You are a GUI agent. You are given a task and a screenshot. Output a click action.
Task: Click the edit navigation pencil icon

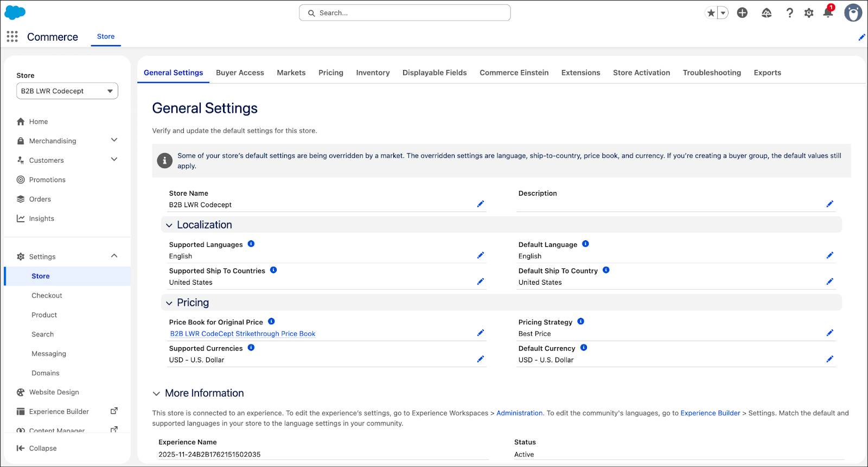pyautogui.click(x=861, y=37)
